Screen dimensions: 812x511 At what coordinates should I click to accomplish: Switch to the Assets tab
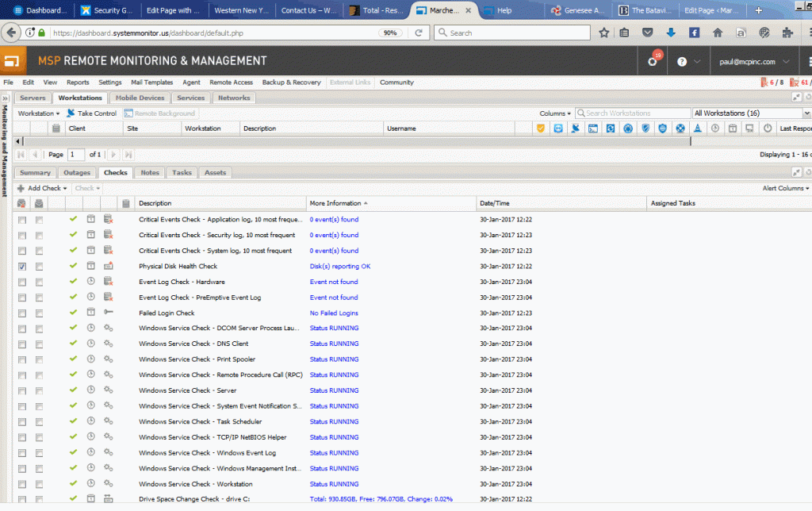pyautogui.click(x=215, y=172)
